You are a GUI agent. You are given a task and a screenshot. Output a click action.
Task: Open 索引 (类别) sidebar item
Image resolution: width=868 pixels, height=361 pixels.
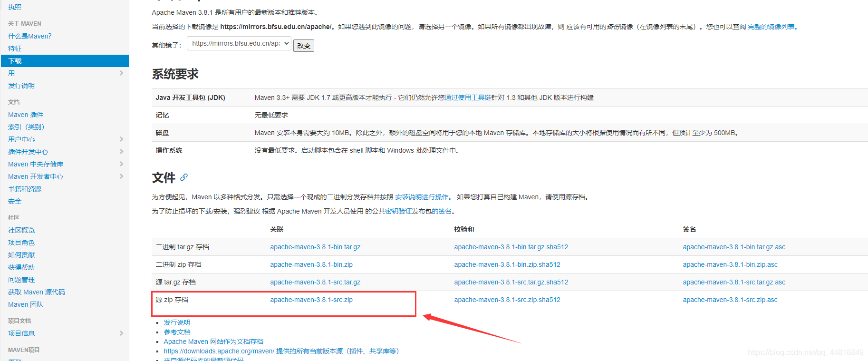click(26, 127)
